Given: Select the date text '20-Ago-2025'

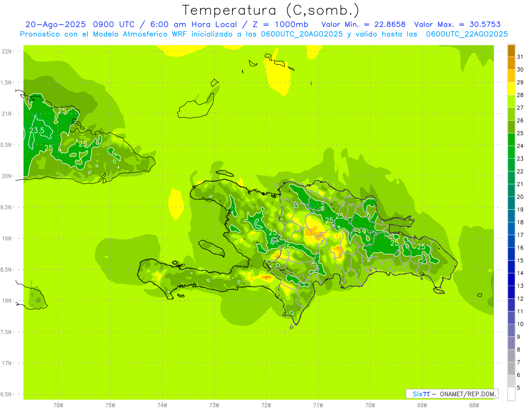Looking at the screenshot, I should [x=56, y=24].
